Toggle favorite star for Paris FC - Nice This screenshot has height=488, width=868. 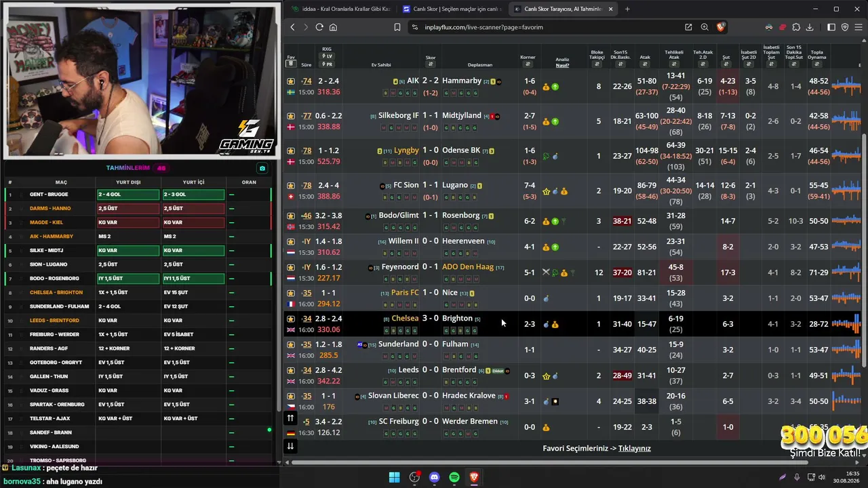coord(291,293)
